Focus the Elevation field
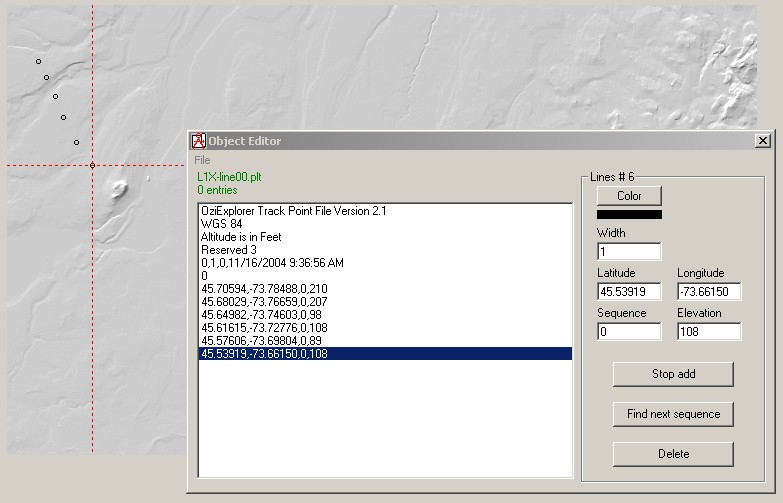This screenshot has width=783, height=503. 708,332
